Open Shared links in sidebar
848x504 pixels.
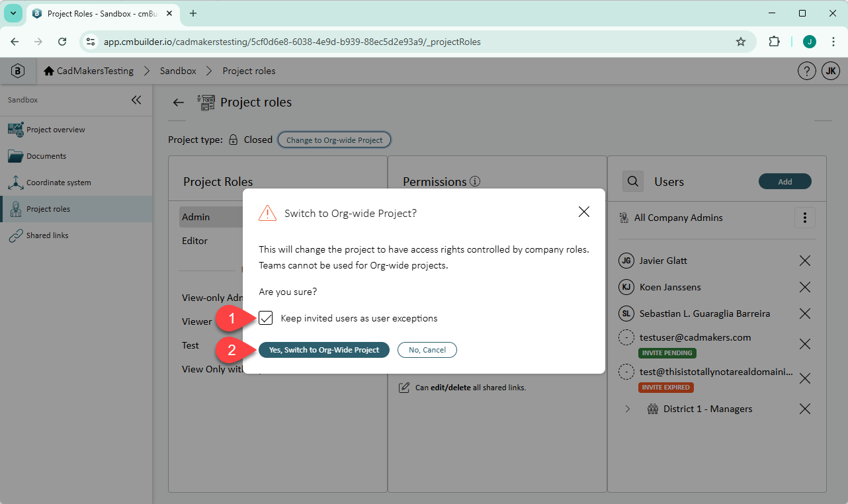(76, 235)
